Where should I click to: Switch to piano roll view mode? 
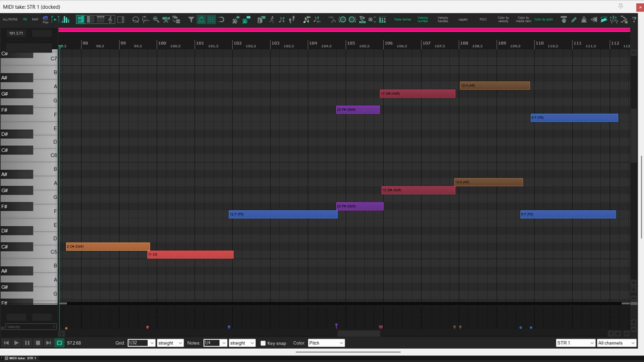point(80,19)
